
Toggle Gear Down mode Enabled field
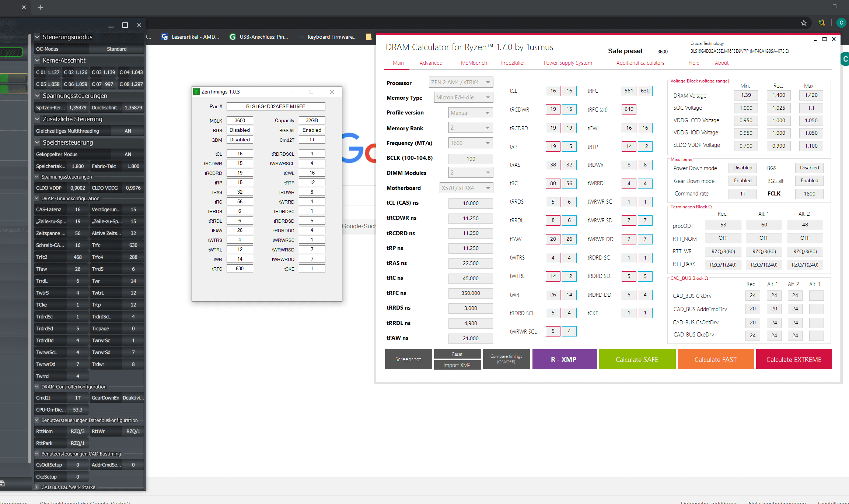pos(743,181)
